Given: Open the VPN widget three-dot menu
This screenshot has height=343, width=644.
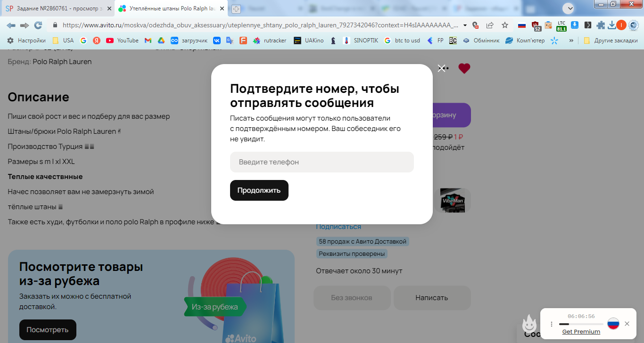Looking at the screenshot, I should [551, 324].
